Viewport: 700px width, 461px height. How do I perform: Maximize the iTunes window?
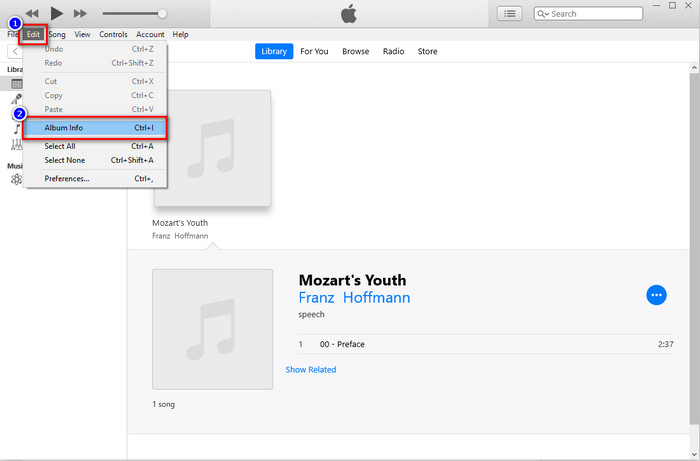pyautogui.click(x=672, y=5)
